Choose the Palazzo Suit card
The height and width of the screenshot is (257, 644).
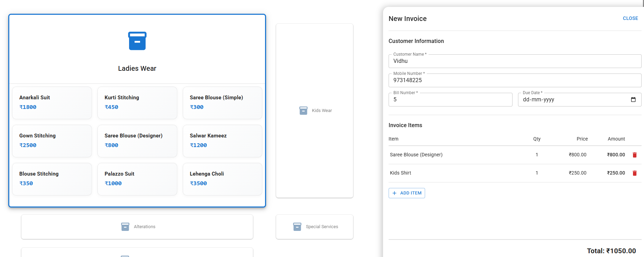click(x=137, y=179)
